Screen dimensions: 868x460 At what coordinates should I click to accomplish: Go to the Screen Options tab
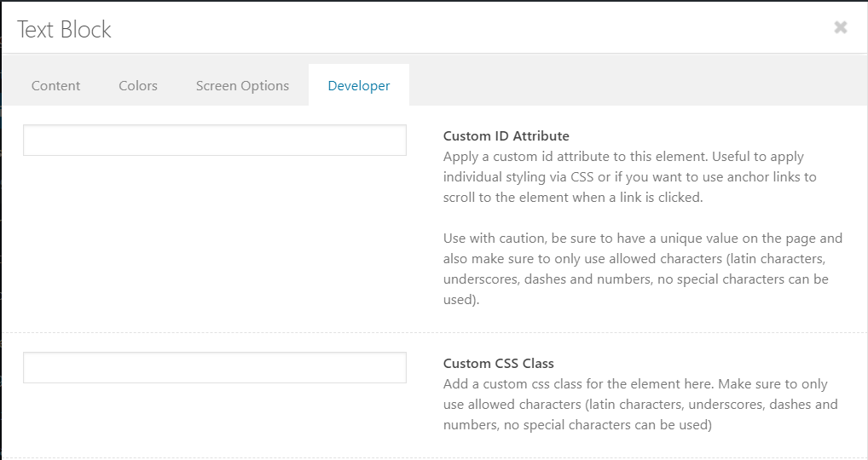point(242,85)
